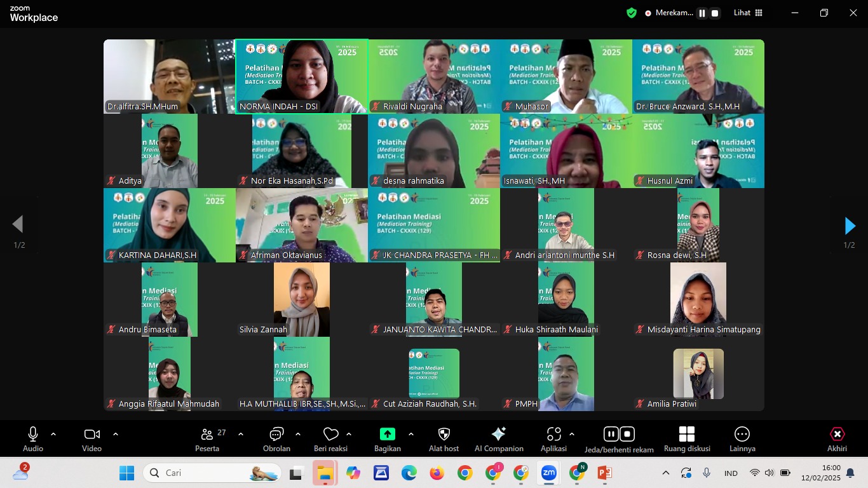868x488 pixels.
Task: Select the NORMA INDAH - DSI video tile
Action: coord(302,76)
